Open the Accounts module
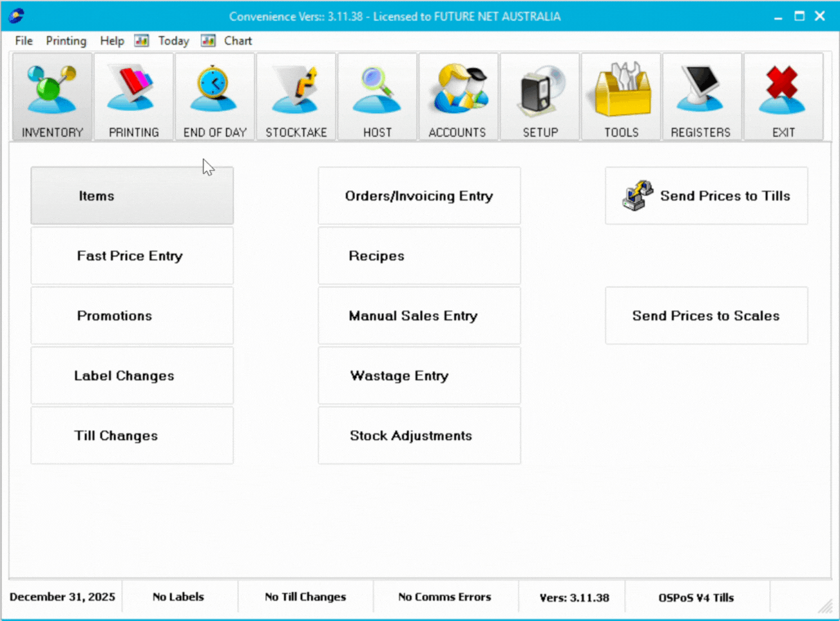Screen dimensions: 840x621 pos(458,97)
